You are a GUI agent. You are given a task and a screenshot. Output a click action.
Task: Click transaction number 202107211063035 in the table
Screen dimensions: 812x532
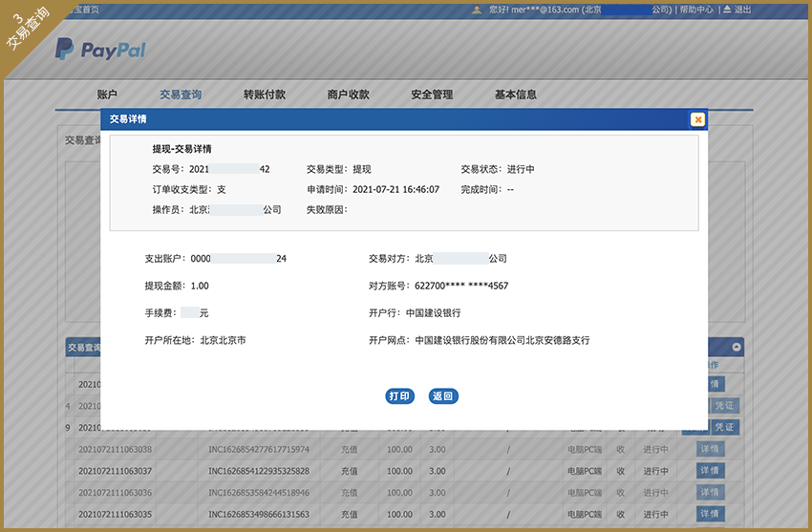coord(115,515)
